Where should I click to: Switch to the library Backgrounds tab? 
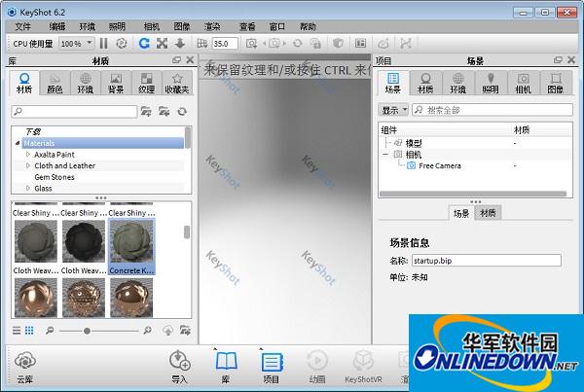coord(116,83)
